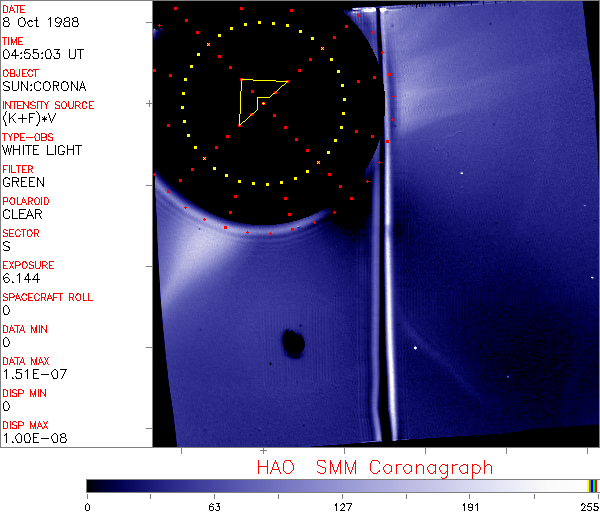
Task: Click the 'SPACECRAFT ROLL' label
Action: pos(49,297)
